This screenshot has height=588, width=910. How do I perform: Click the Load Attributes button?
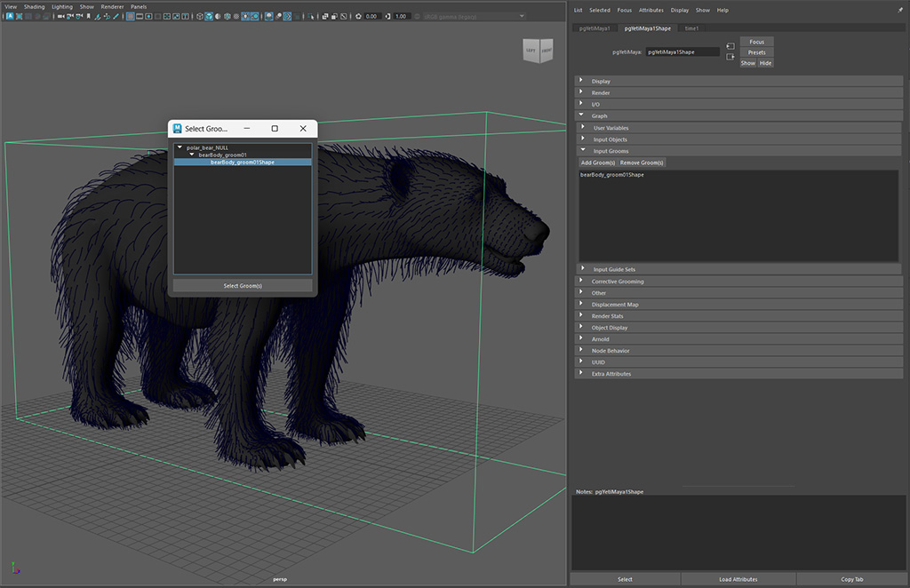click(x=738, y=579)
